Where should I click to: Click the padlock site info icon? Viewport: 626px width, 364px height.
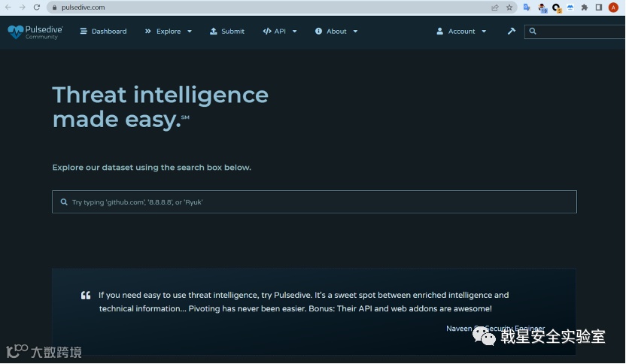(55, 8)
